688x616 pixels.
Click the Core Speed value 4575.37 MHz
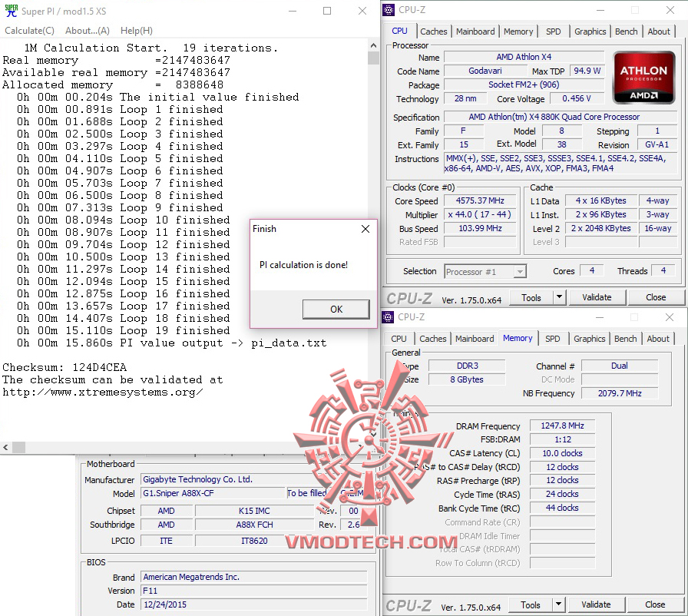[480, 200]
